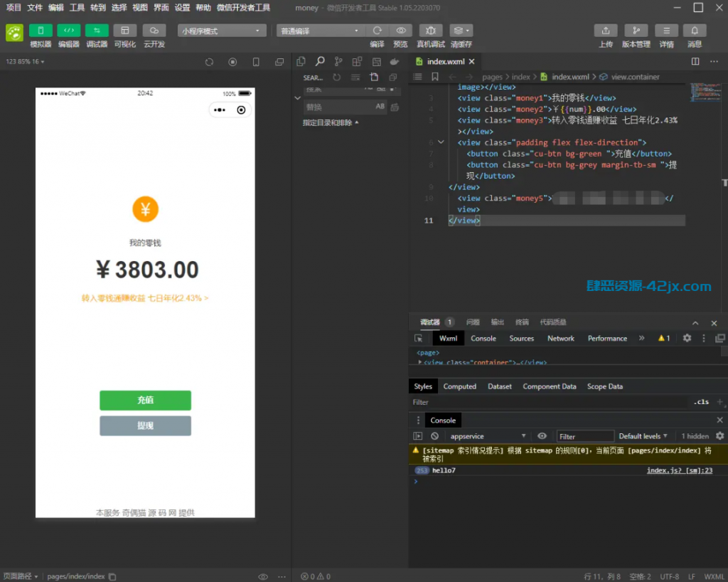Open 云开发 cloud development
Viewport: 728px width, 582px height.
click(x=154, y=31)
